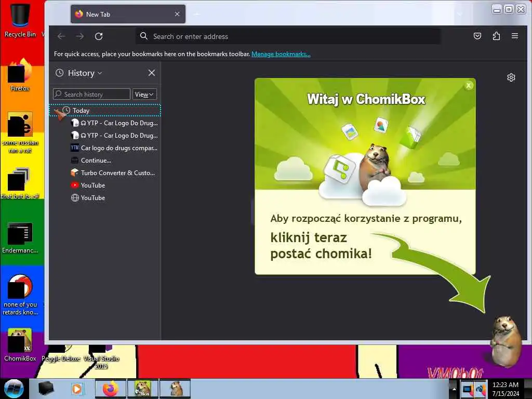
Task: Click the Search or enter address field
Action: [288, 36]
